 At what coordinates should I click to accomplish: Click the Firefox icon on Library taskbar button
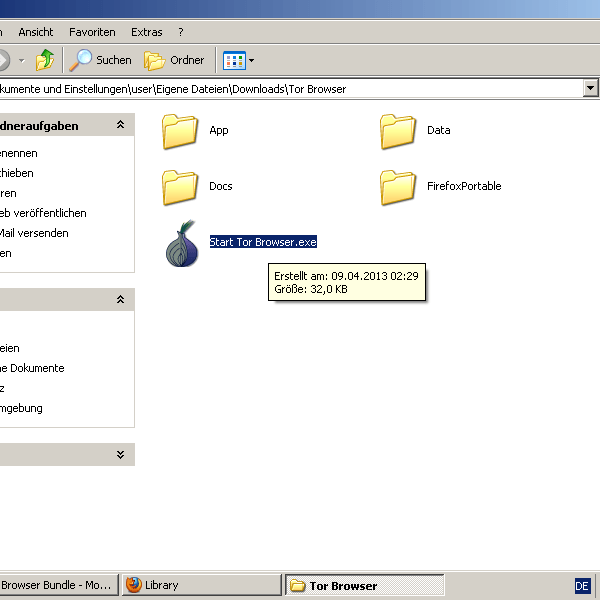point(134,585)
